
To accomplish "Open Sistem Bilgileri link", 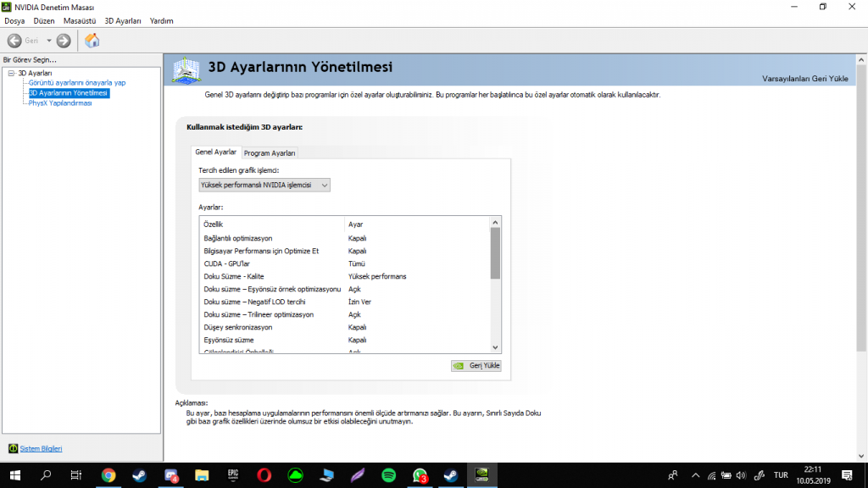I will [x=41, y=449].
